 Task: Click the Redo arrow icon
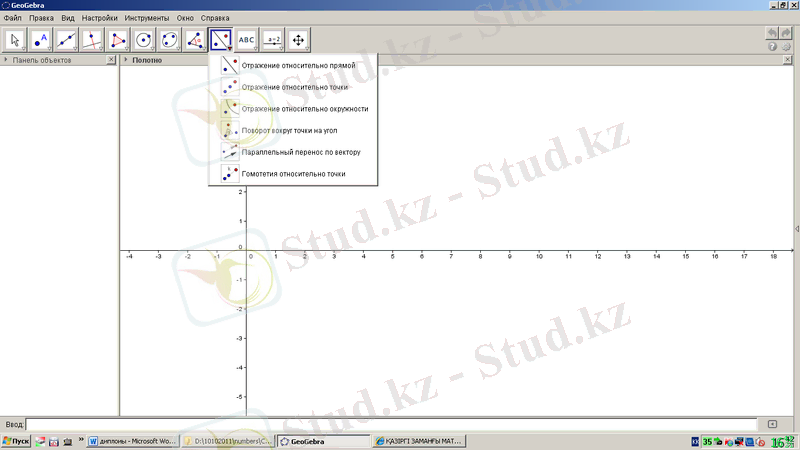[786, 34]
